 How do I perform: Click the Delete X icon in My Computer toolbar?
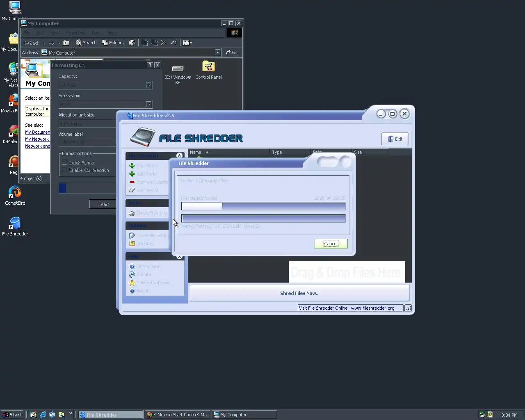pos(163,43)
